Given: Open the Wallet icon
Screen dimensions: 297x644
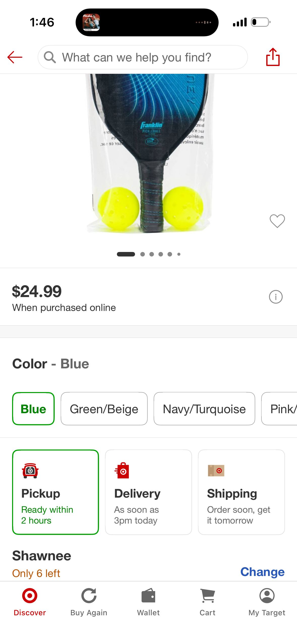Looking at the screenshot, I should coord(148,596).
